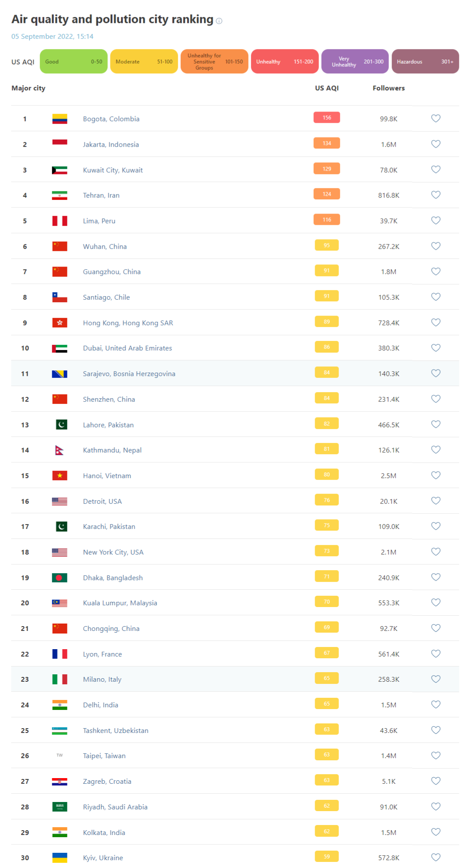Click the Nepal flag next to Kathmandu
Screen dimensions: 461x868
click(60, 450)
